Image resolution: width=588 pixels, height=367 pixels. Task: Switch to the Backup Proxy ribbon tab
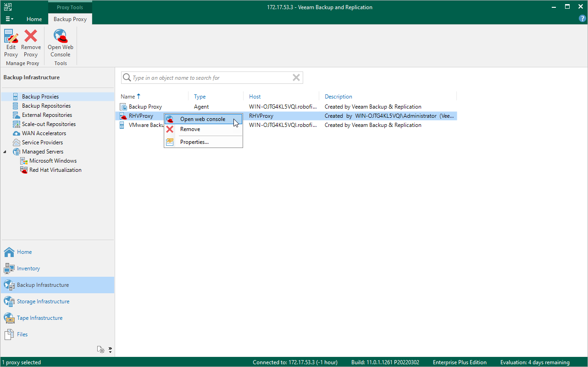coord(70,19)
